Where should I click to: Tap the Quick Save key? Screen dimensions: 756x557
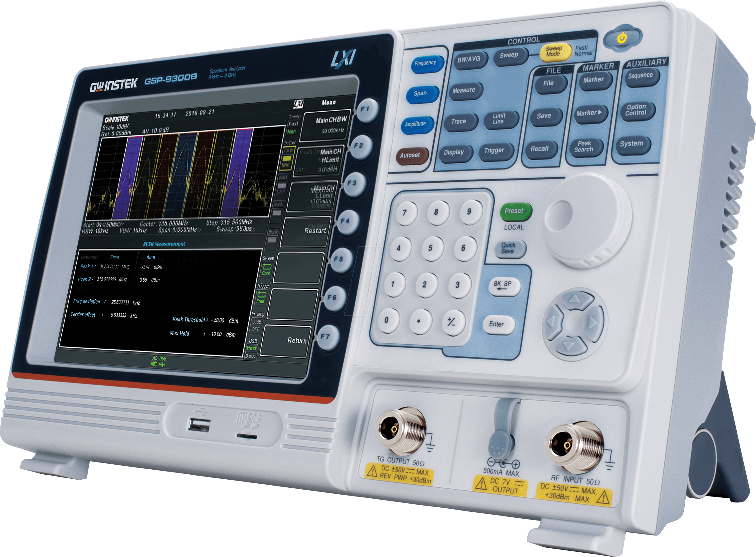[510, 249]
